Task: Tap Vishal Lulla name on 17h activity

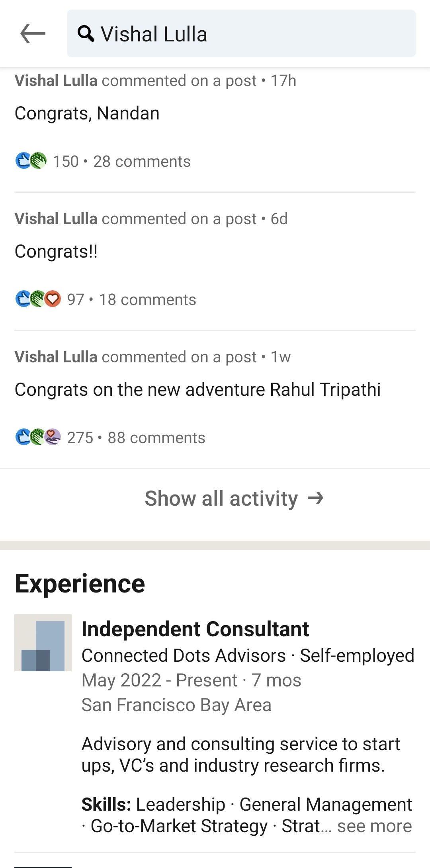Action: tap(56, 81)
